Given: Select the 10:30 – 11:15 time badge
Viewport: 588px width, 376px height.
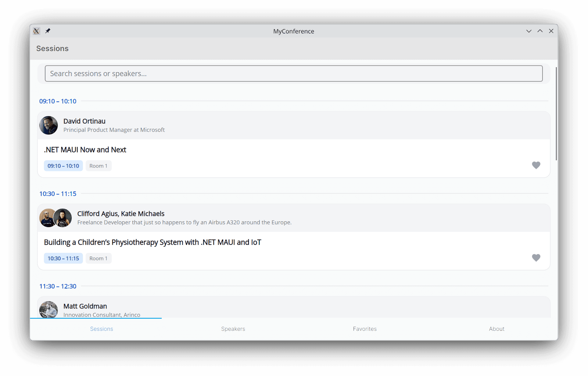Looking at the screenshot, I should 63,258.
